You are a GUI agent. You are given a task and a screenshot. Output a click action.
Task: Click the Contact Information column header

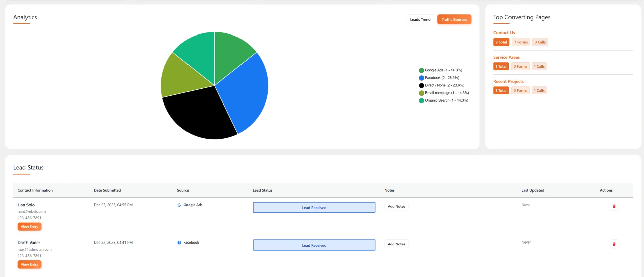pos(35,190)
